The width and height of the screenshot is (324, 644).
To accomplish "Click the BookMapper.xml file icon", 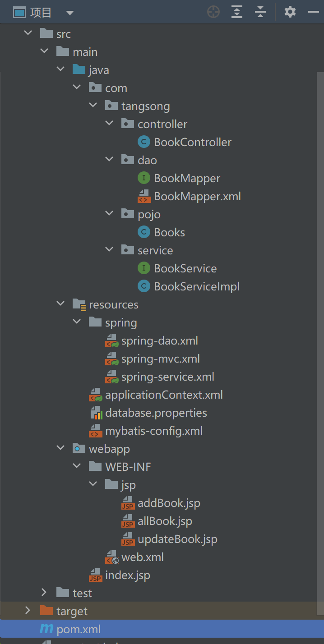I will (x=143, y=196).
